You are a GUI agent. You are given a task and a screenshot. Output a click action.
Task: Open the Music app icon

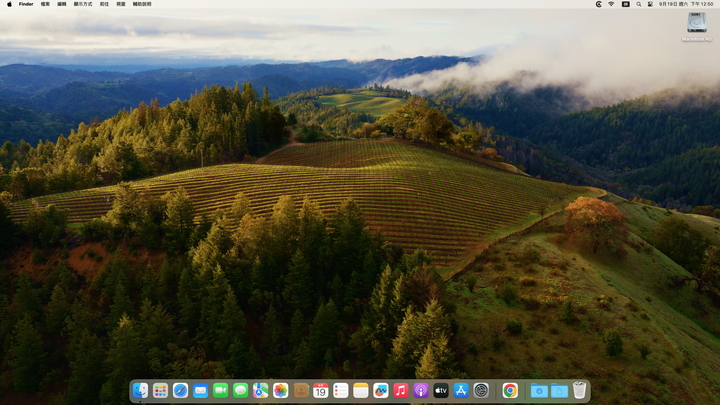tap(401, 391)
